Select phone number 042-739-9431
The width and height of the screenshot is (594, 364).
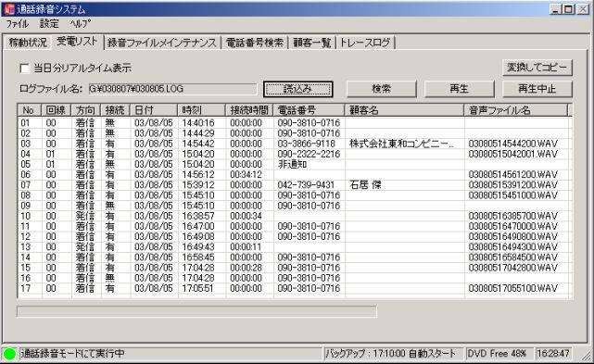306,185
